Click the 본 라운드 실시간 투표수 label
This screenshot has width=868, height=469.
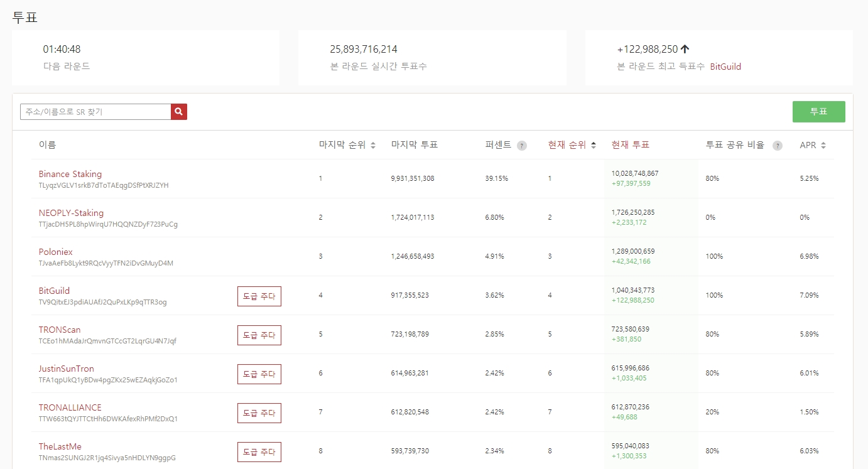[379, 66]
